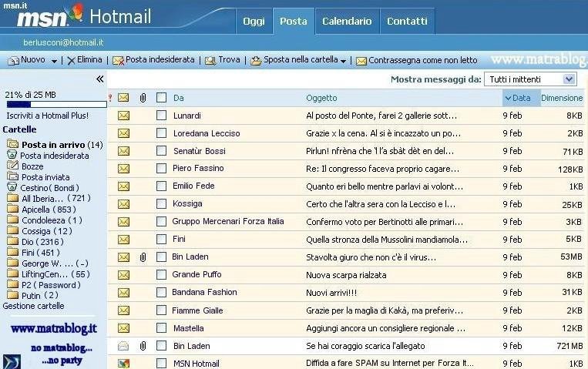
Task: Check the Loredana Lecciso message checkbox
Action: pos(161,133)
